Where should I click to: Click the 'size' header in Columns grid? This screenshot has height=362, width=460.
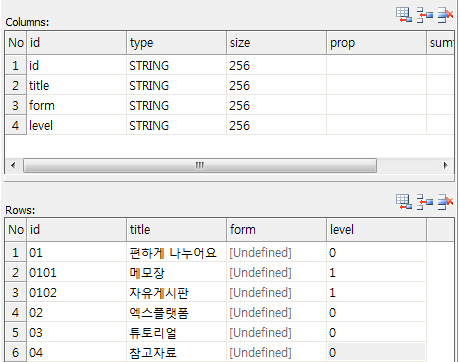pos(276,43)
